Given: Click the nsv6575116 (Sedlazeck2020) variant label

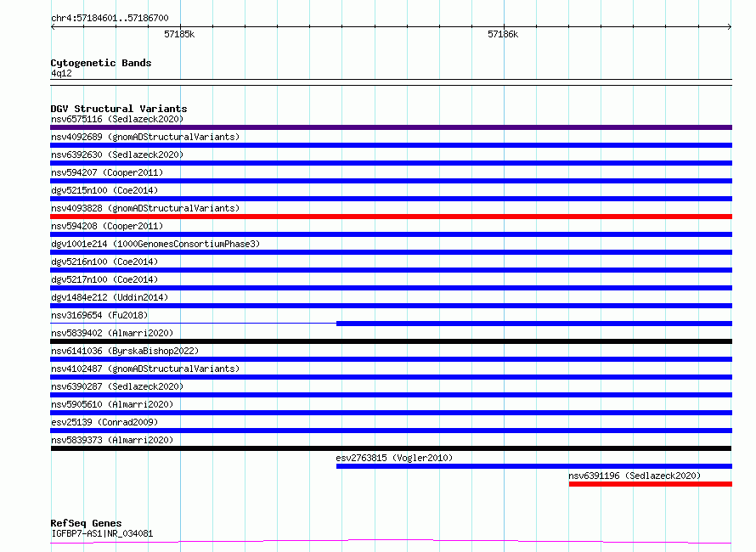Looking at the screenshot, I should click(x=117, y=119).
